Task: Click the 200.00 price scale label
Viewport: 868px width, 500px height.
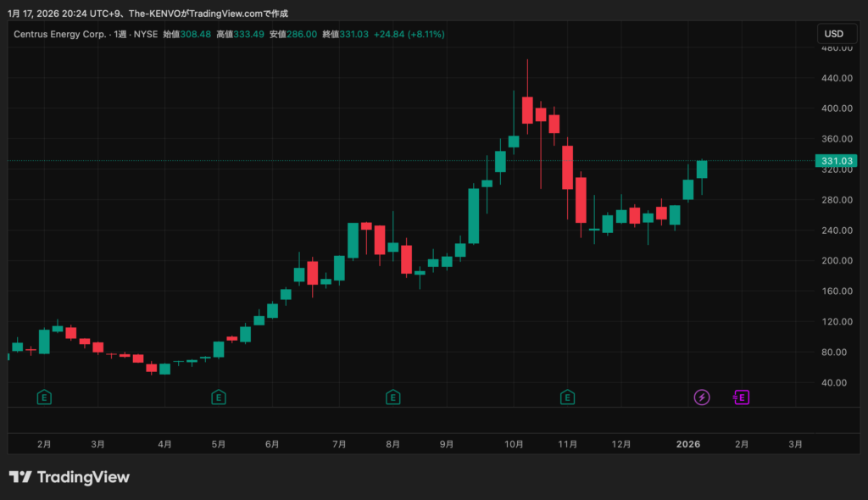Action: click(837, 260)
